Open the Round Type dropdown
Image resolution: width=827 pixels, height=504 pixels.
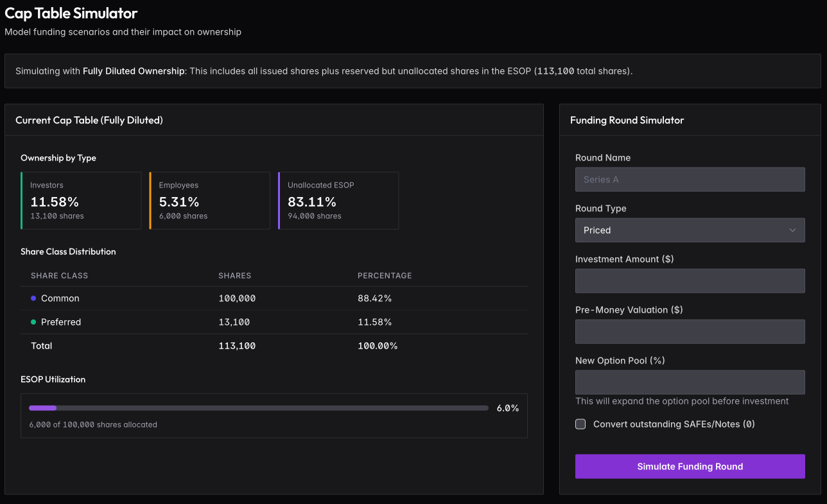pyautogui.click(x=689, y=230)
